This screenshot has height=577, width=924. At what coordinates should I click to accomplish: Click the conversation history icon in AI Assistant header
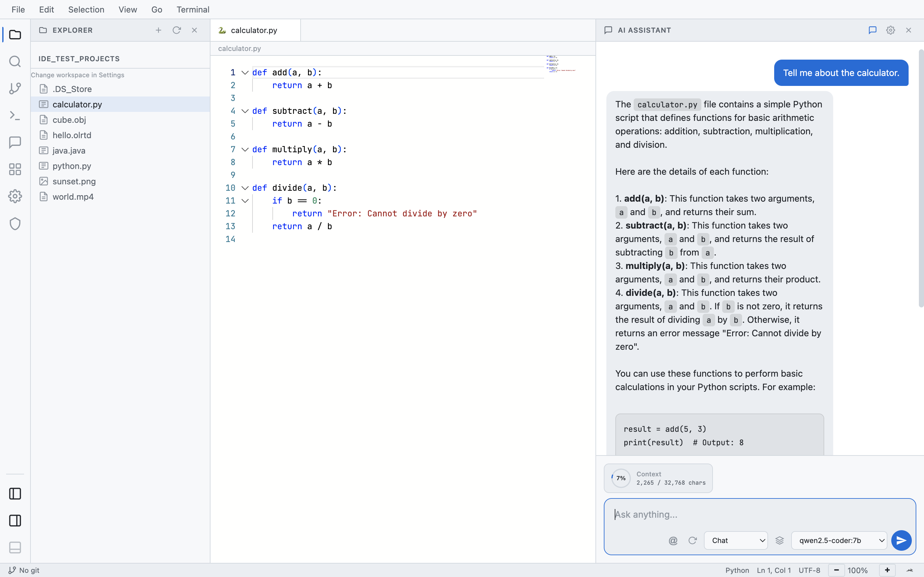872,30
